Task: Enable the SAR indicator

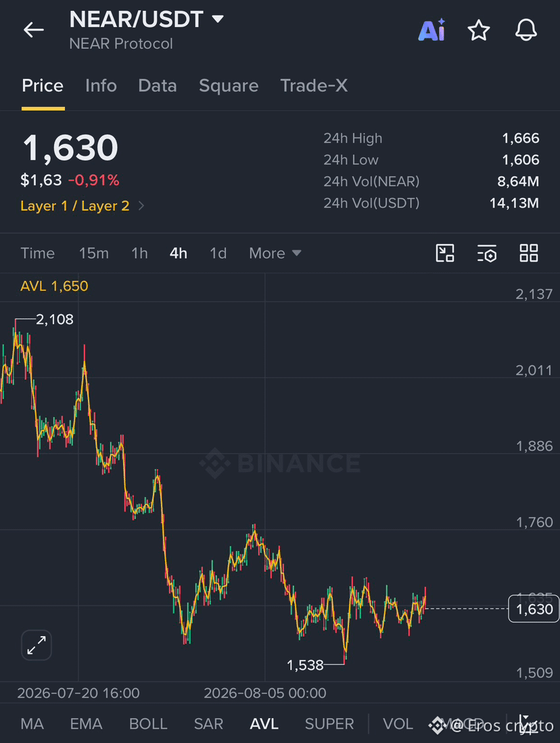Action: click(208, 724)
